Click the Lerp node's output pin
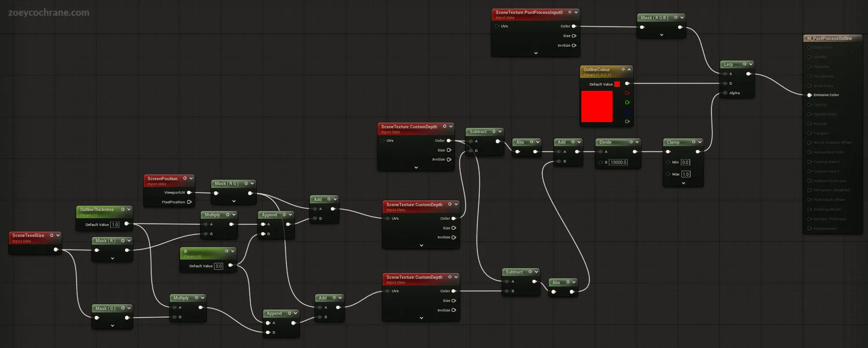Image resolution: width=868 pixels, height=348 pixels. (748, 74)
